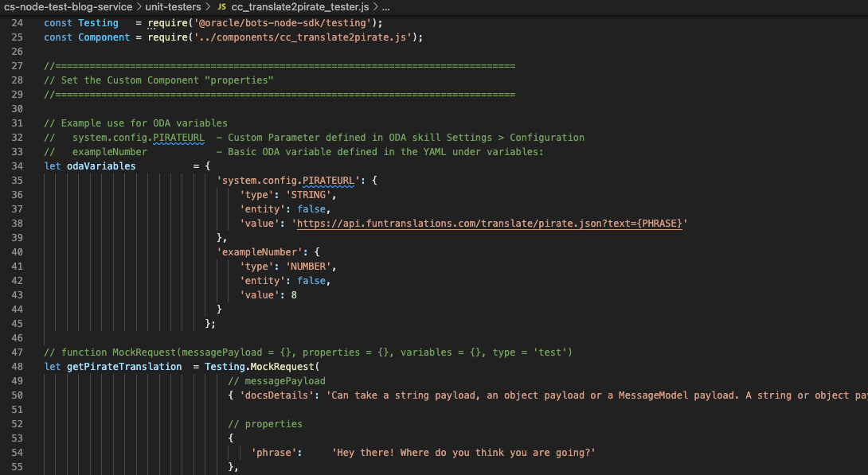Screen dimensions: 868x475
Task: Click the cc_translate2pirate_tester.js breadcrumb label
Action: [x=299, y=6]
